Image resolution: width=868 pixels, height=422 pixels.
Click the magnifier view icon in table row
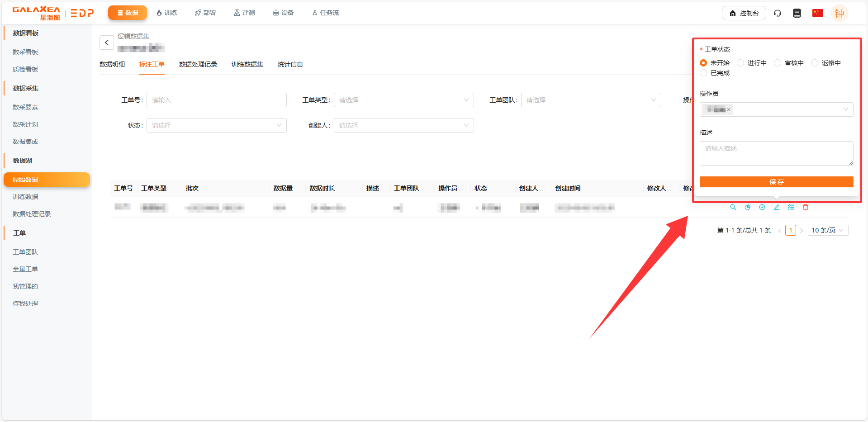coord(733,207)
